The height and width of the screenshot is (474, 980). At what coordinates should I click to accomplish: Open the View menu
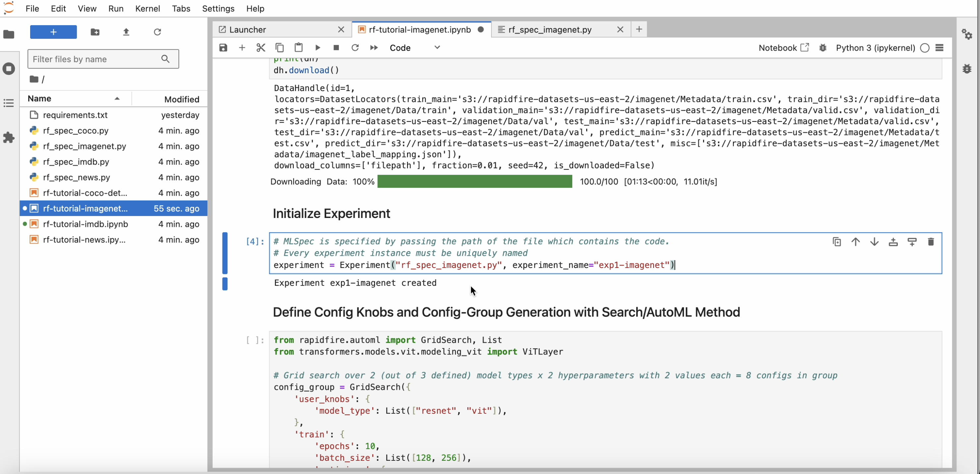click(87, 8)
